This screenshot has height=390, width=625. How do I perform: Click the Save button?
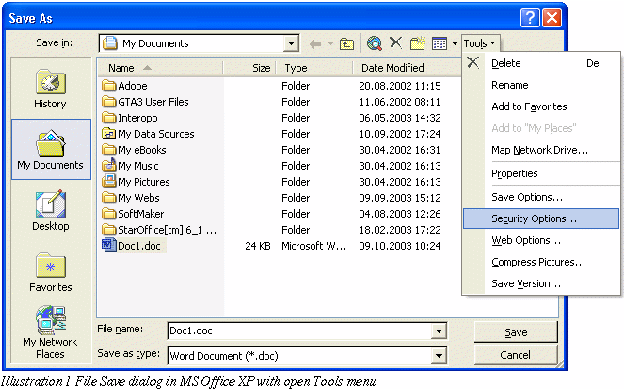click(515, 332)
